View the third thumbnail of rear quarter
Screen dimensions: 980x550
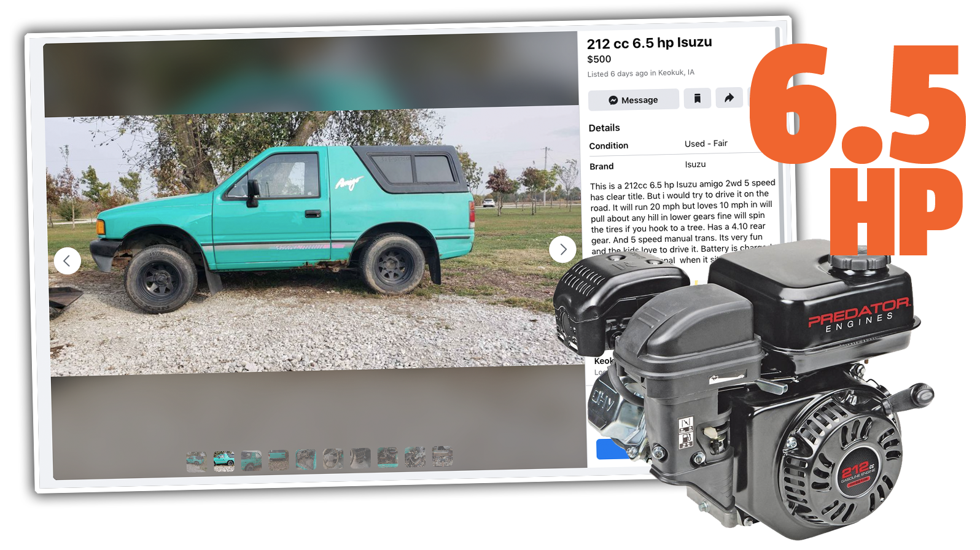click(x=251, y=460)
